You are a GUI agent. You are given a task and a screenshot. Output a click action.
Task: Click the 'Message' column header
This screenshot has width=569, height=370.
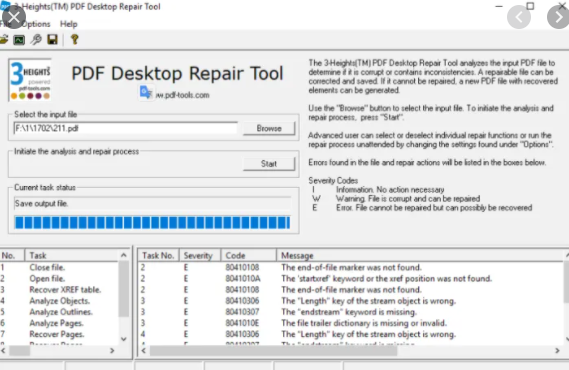[x=419, y=255]
